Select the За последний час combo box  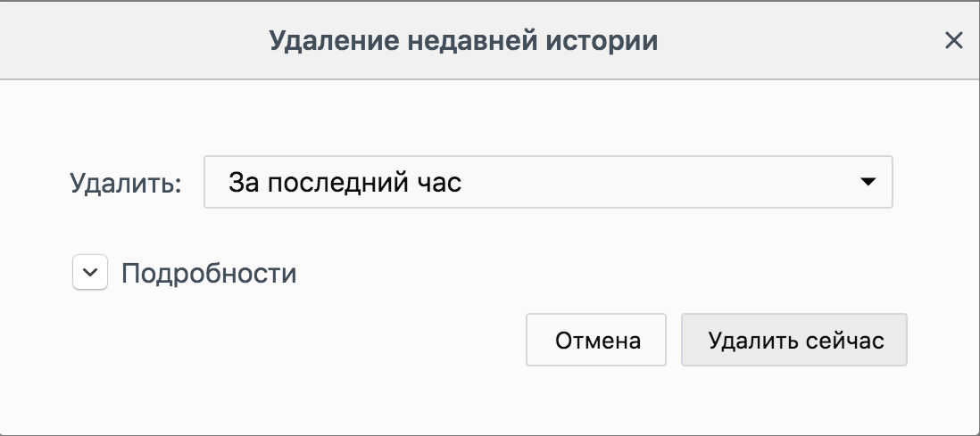[548, 183]
